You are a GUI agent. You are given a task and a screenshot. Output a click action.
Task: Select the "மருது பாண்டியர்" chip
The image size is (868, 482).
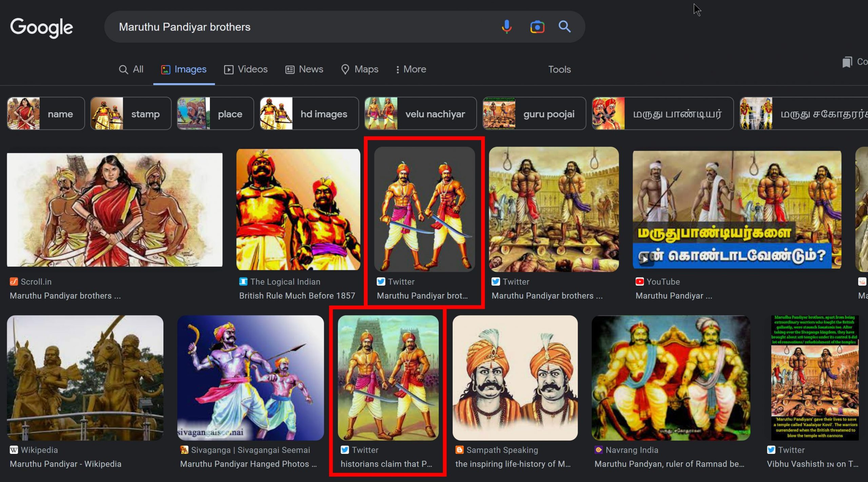(663, 114)
